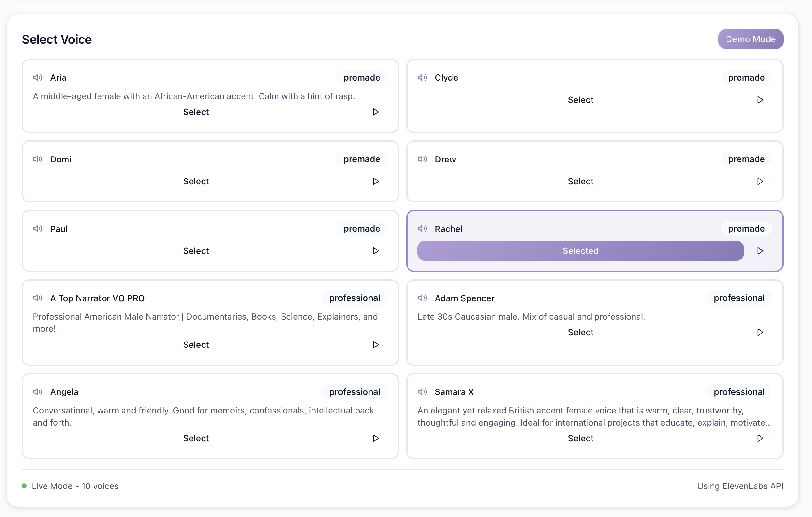Play Paul's voice sample
812x517 pixels.
(375, 251)
